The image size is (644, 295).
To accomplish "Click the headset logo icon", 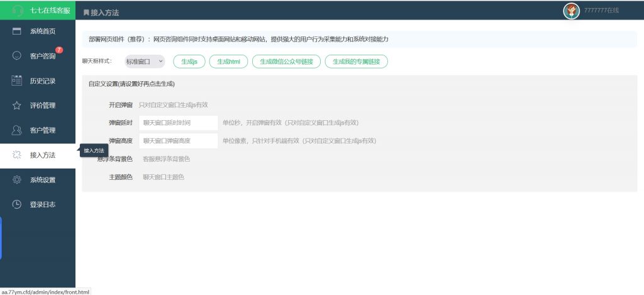I will [x=17, y=11].
